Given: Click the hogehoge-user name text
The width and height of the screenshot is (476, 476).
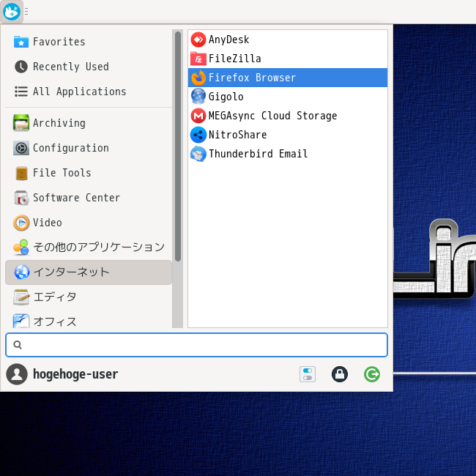Looking at the screenshot, I should tap(75, 374).
